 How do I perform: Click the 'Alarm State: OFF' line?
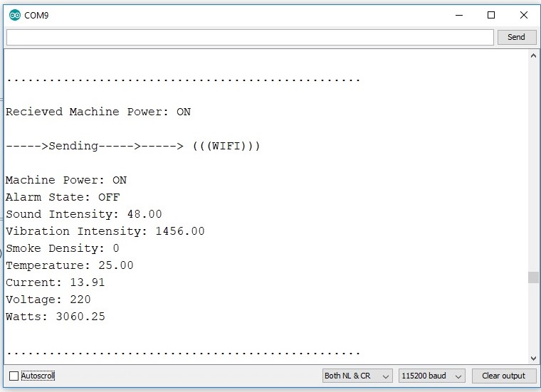[x=63, y=197]
